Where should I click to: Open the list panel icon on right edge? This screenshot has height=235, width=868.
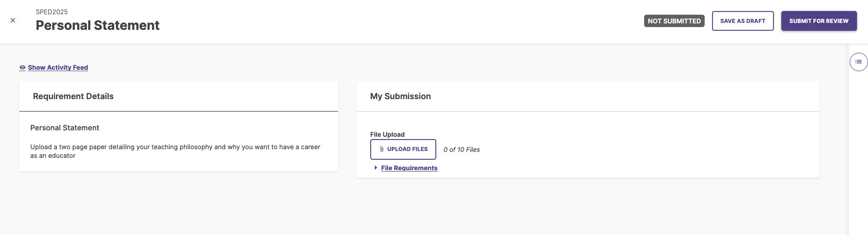(x=858, y=62)
